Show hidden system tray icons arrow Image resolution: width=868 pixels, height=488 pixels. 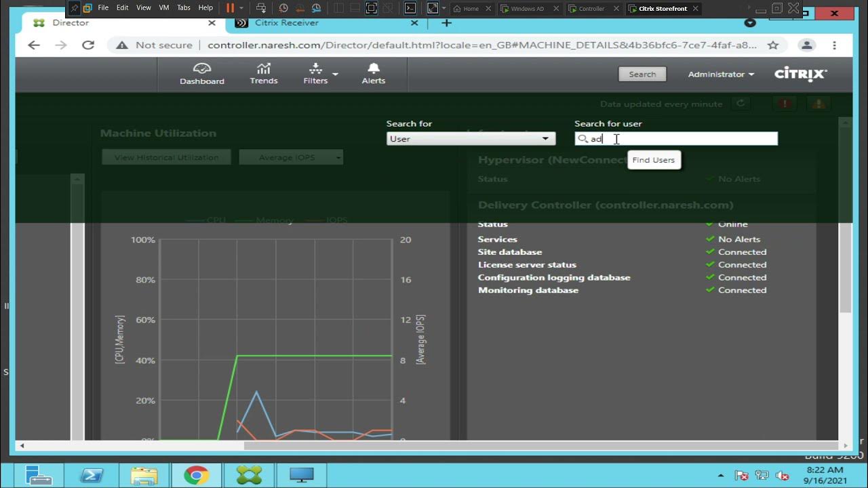pyautogui.click(x=720, y=476)
